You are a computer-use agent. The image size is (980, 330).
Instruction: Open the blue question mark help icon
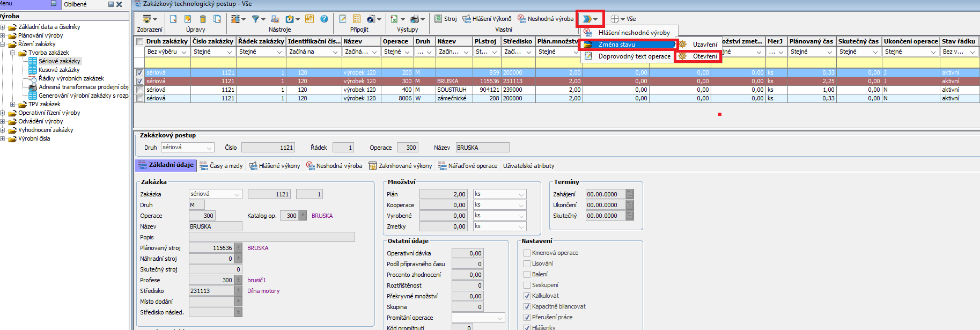(x=324, y=19)
